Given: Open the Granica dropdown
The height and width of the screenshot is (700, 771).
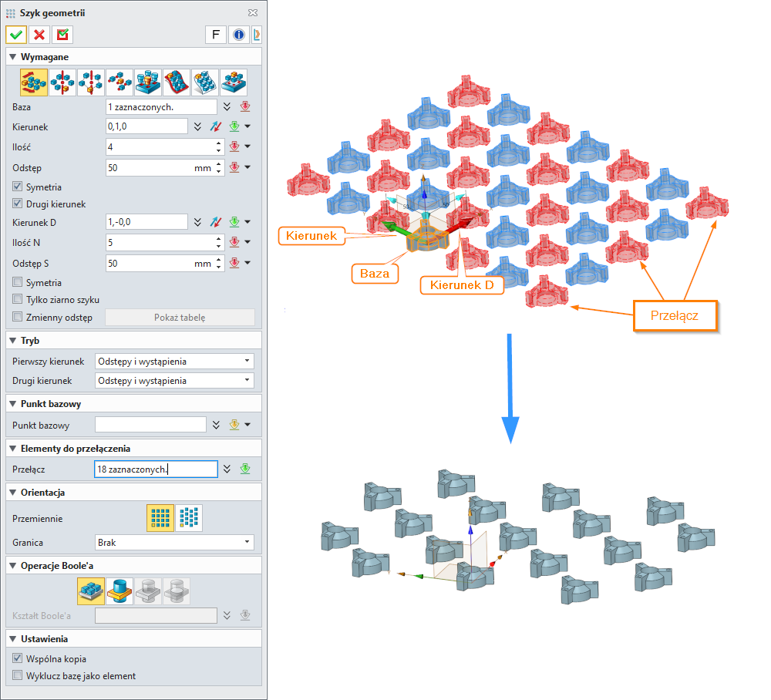Looking at the screenshot, I should [174, 543].
